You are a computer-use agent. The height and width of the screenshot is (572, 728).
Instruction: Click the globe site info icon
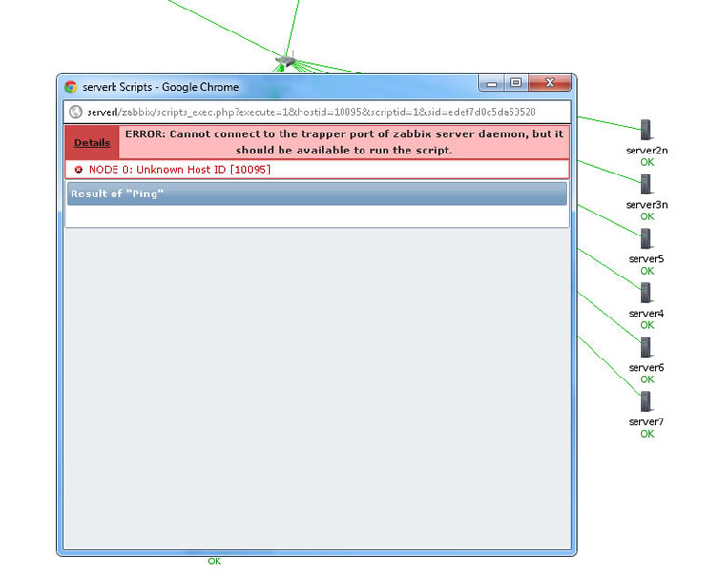point(75,112)
